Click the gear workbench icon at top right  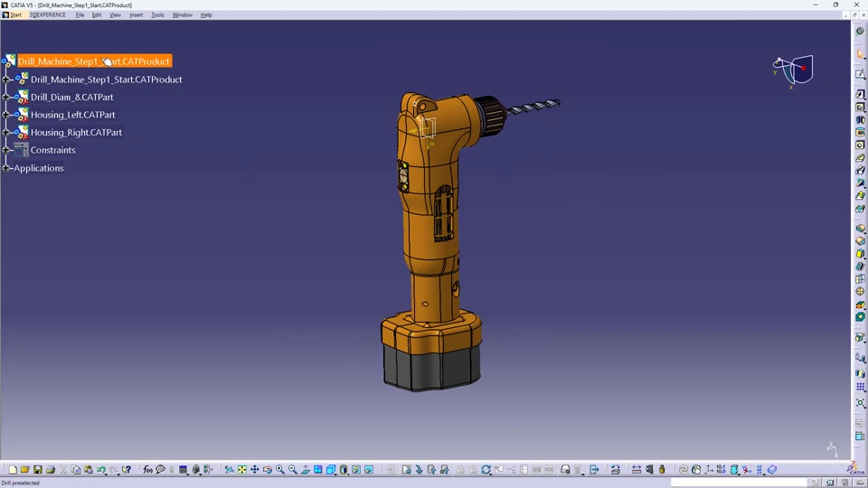coord(860,31)
